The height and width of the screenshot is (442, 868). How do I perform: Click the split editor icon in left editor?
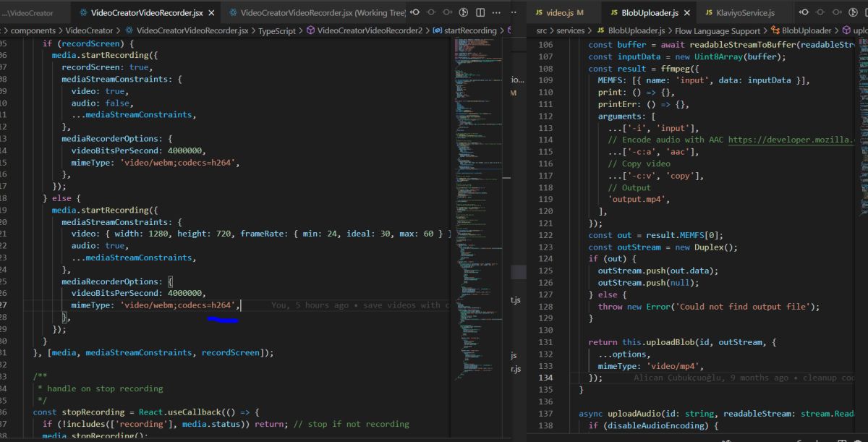480,12
